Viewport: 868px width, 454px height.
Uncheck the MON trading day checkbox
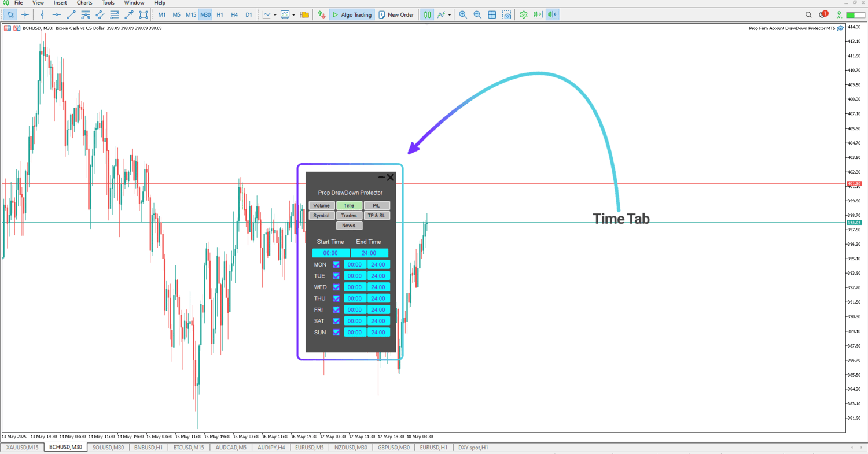[x=336, y=265]
